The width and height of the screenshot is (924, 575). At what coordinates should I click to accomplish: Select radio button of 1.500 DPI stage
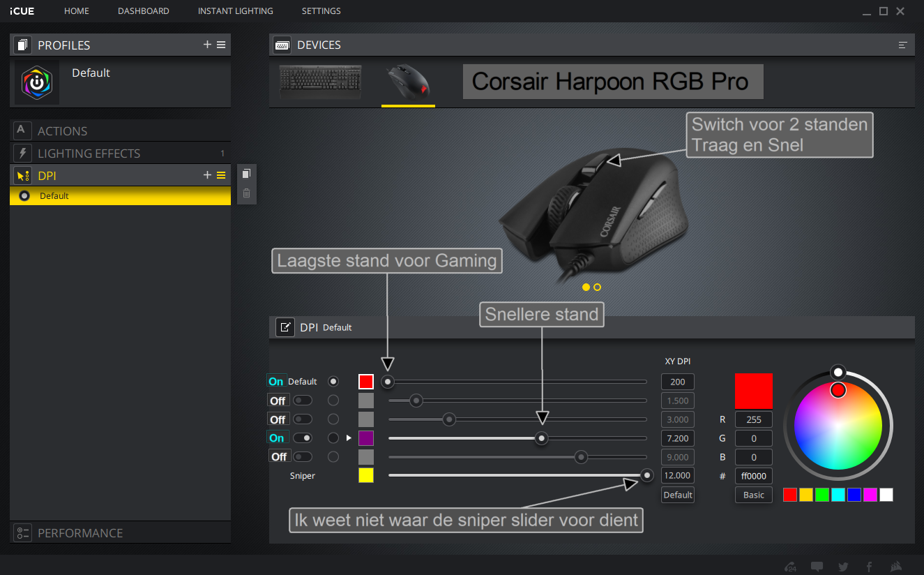[333, 401]
